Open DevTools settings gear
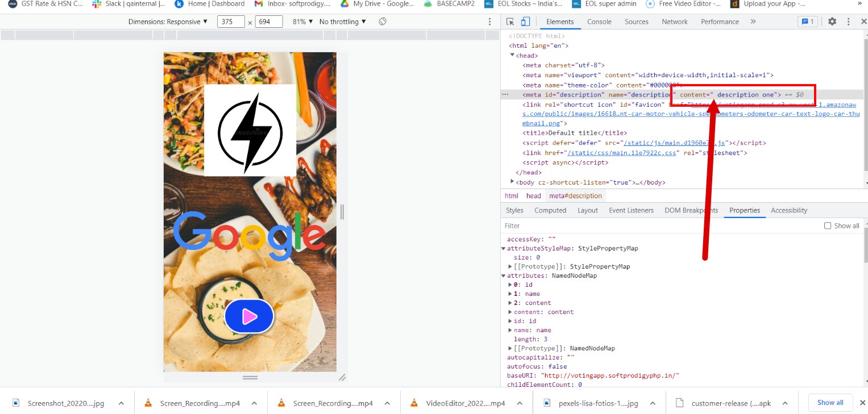 click(832, 22)
